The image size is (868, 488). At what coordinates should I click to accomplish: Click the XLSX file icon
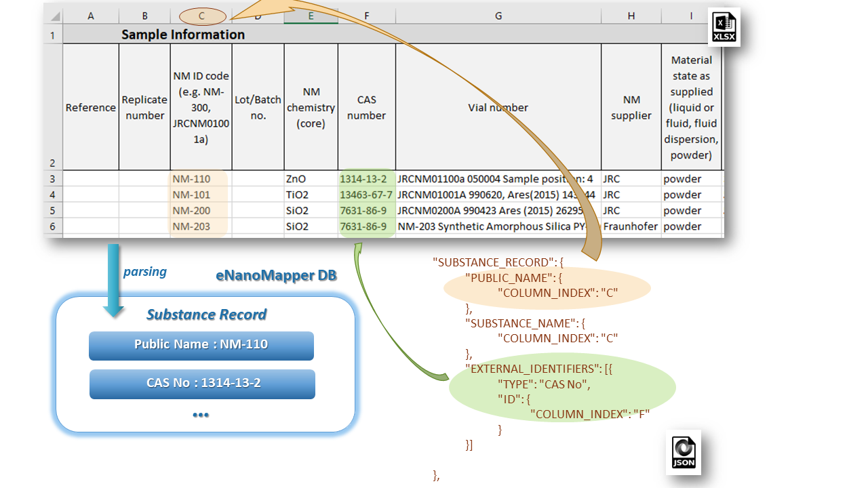coord(724,26)
